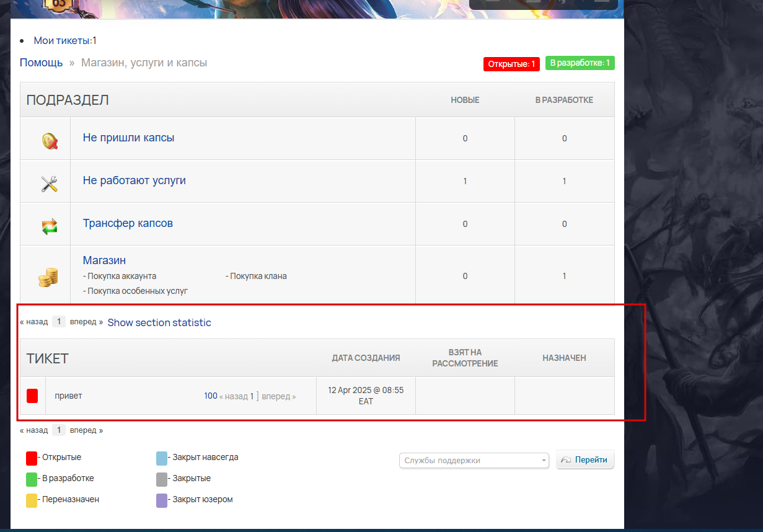Click the Магазин gold coins icon
Image resolution: width=763 pixels, height=532 pixels.
[x=48, y=277]
